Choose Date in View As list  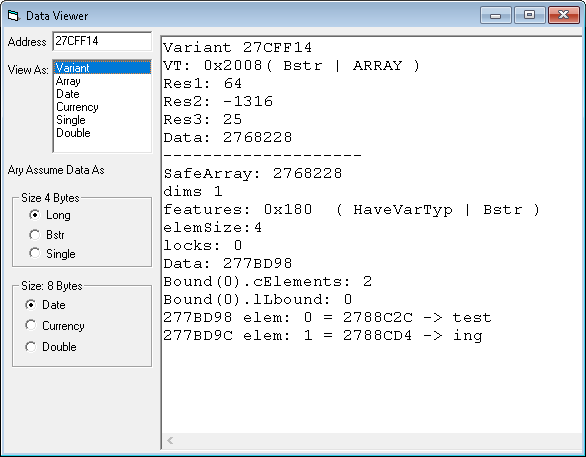[102, 94]
